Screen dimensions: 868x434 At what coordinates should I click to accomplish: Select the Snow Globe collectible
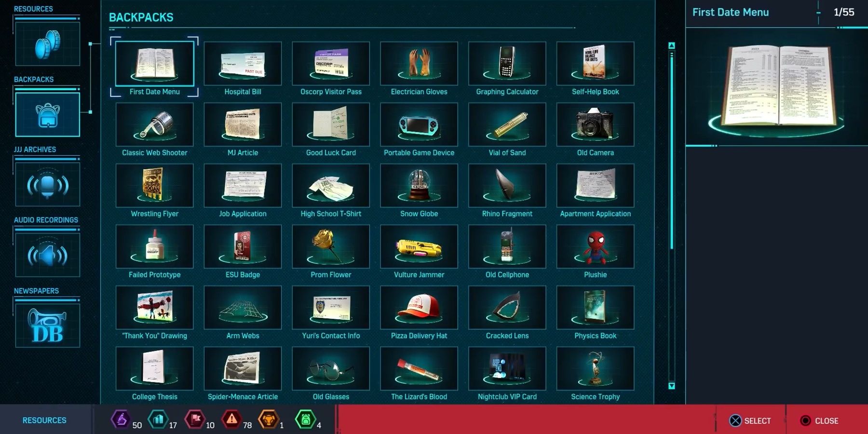[x=419, y=186]
